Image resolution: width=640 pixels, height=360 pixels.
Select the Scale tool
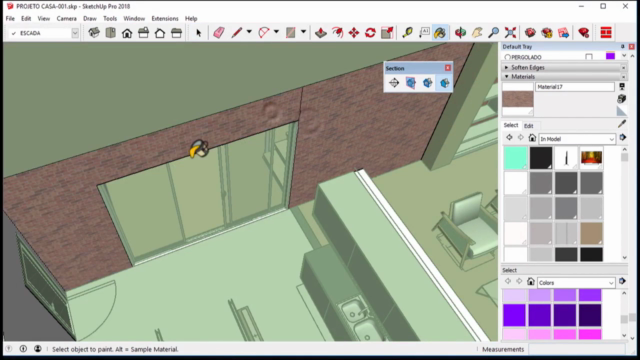[x=387, y=33]
